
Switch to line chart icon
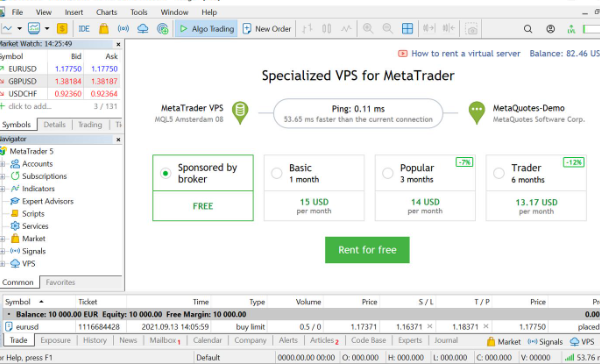pyautogui.click(x=346, y=29)
